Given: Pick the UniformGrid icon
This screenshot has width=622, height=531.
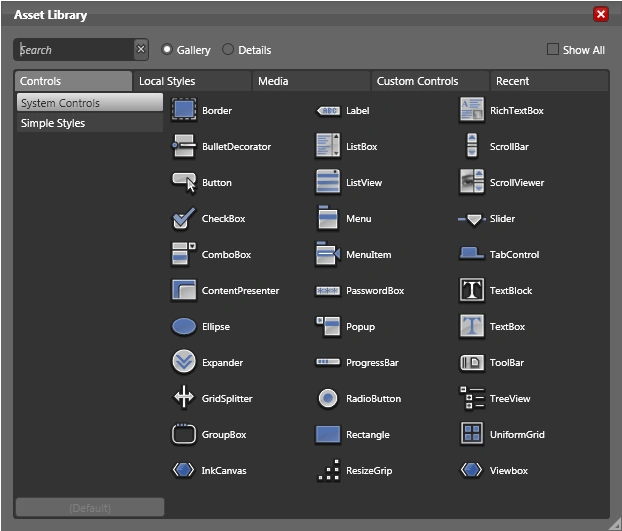Looking at the screenshot, I should 472,433.
